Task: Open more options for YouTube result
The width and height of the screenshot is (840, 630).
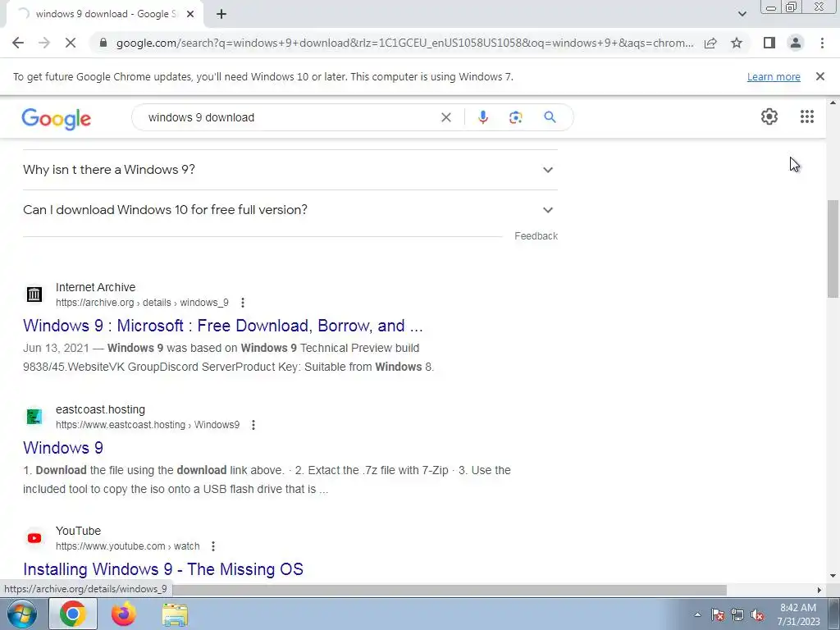Action: [x=213, y=546]
